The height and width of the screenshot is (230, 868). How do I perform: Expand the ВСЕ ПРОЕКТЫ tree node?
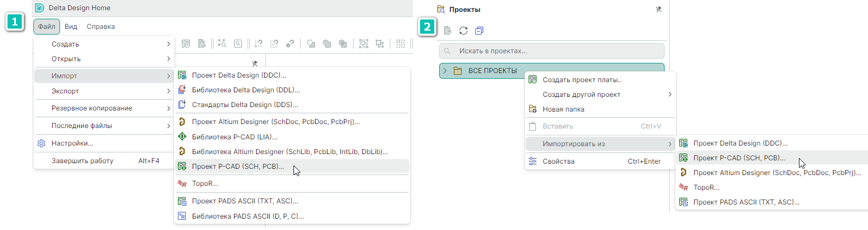445,71
